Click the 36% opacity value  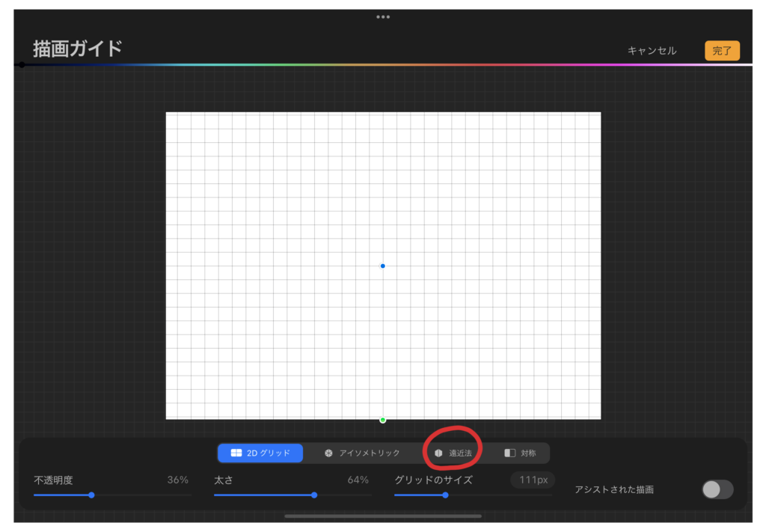(177, 480)
